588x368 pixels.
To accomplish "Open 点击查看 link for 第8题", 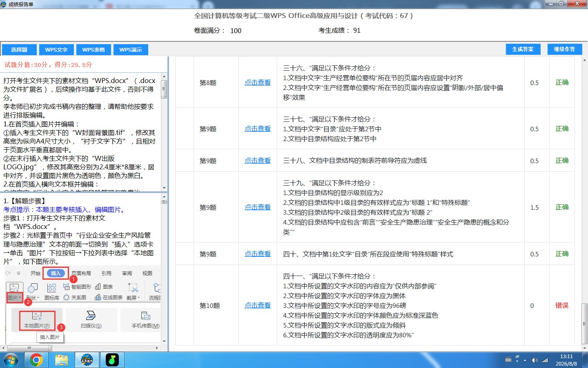I will [x=258, y=83].
